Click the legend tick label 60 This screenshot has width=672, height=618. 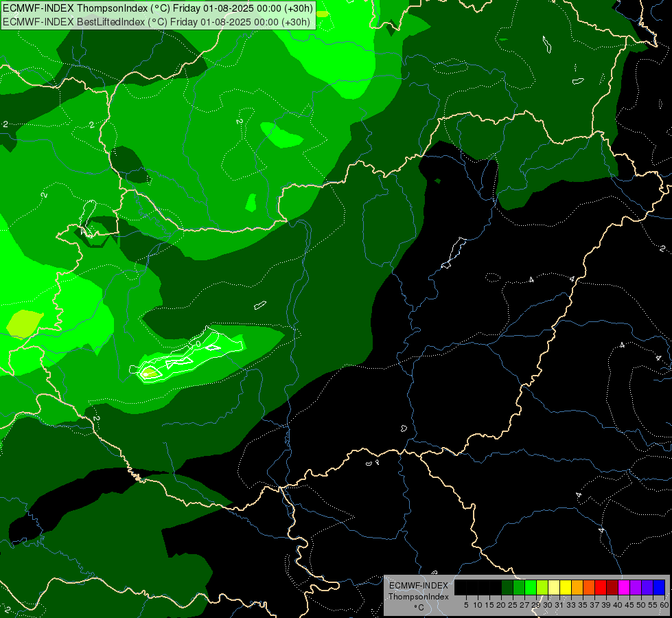pyautogui.click(x=664, y=605)
